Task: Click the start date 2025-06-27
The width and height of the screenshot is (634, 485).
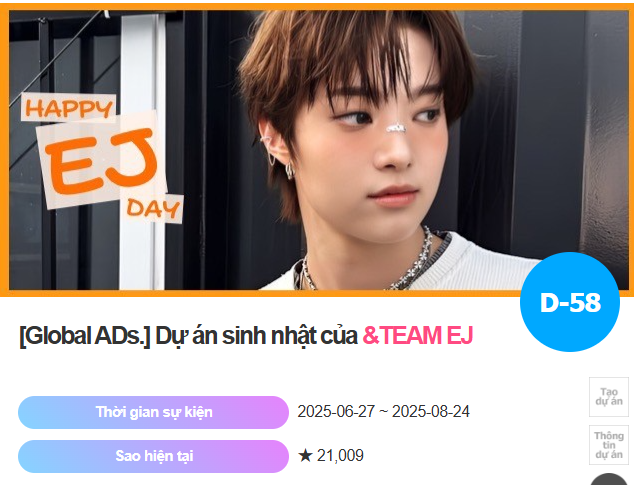Action: pyautogui.click(x=336, y=412)
